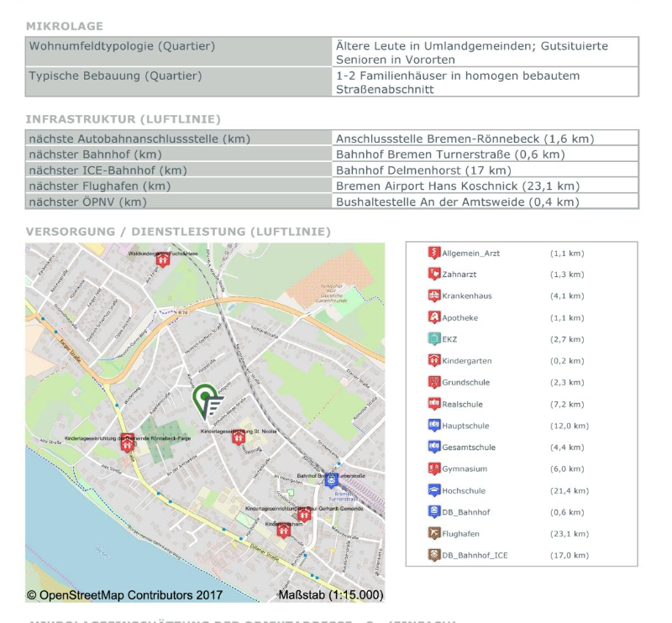The image size is (672, 623).
Task: Click the '© OpenStreetMap Contributors 2017' attribution
Action: pyautogui.click(x=124, y=595)
